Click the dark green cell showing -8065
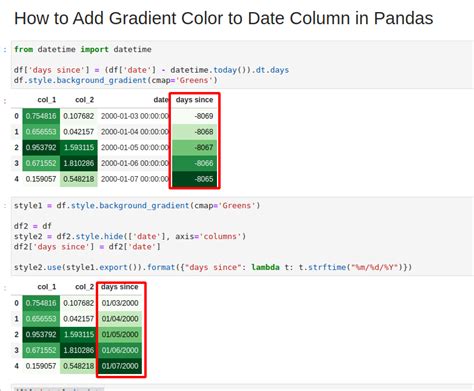Viewport: 474px width, 391px height. point(194,179)
